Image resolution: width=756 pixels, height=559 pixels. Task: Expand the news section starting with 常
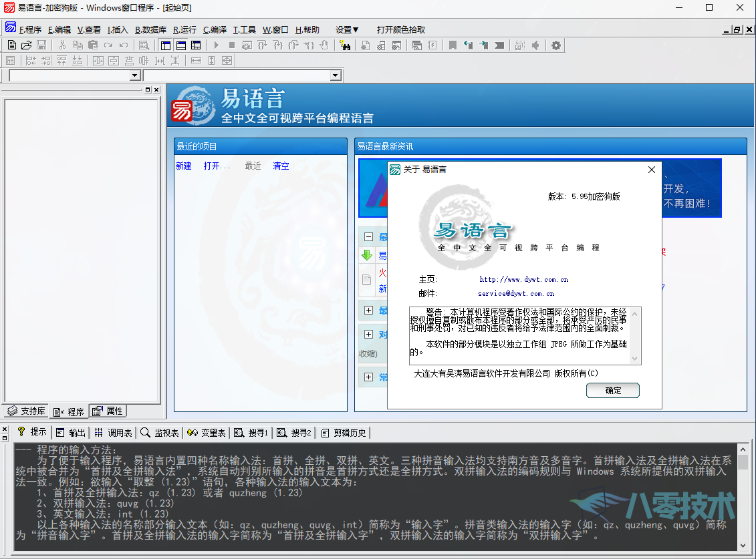pyautogui.click(x=369, y=377)
